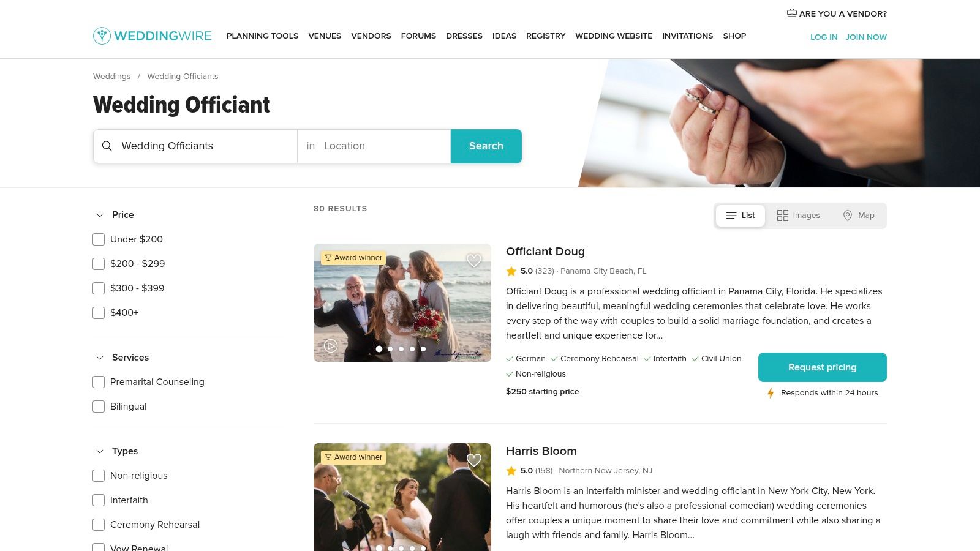980x551 pixels.
Task: Open the Planning Tools menu
Action: (262, 36)
